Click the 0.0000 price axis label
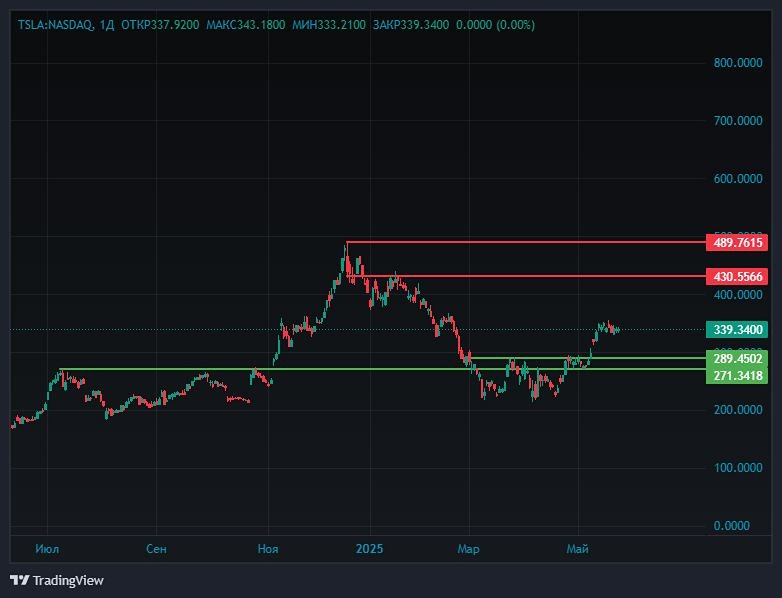The height and width of the screenshot is (598, 782). [x=732, y=526]
